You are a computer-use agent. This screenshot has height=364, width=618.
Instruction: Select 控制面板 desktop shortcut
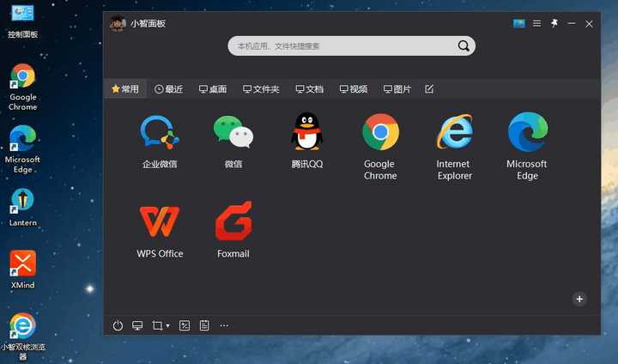coord(23,21)
